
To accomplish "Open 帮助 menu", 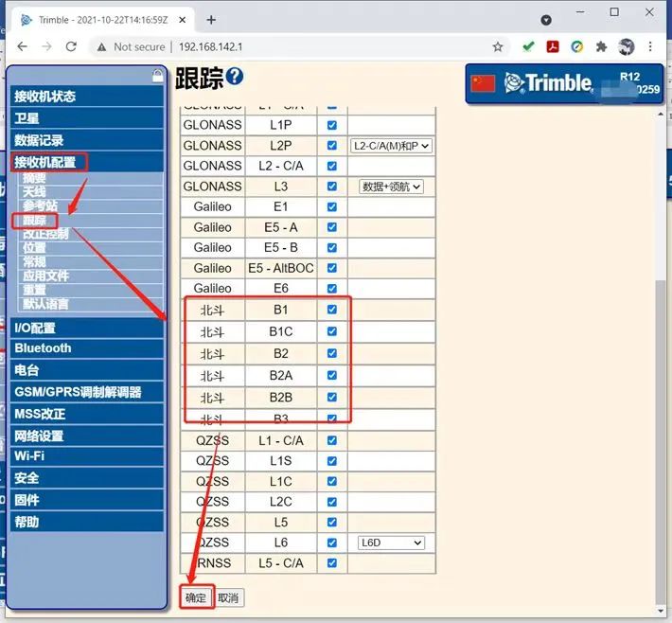I will [87, 522].
